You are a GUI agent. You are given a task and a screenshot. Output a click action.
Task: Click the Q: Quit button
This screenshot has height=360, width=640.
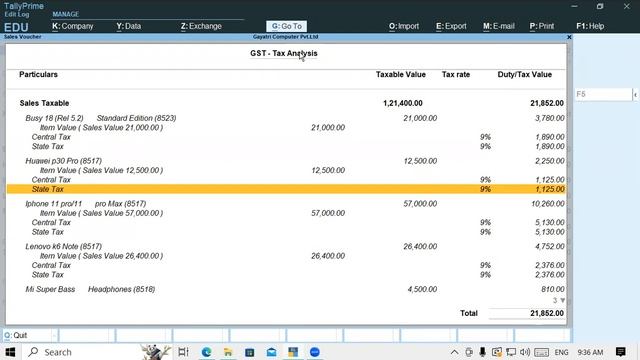[16, 336]
